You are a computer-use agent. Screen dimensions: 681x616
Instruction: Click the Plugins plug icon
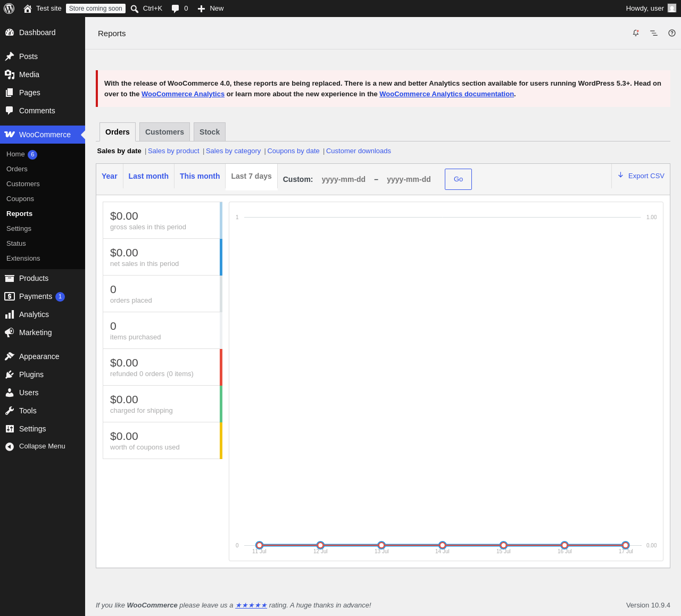click(x=10, y=374)
